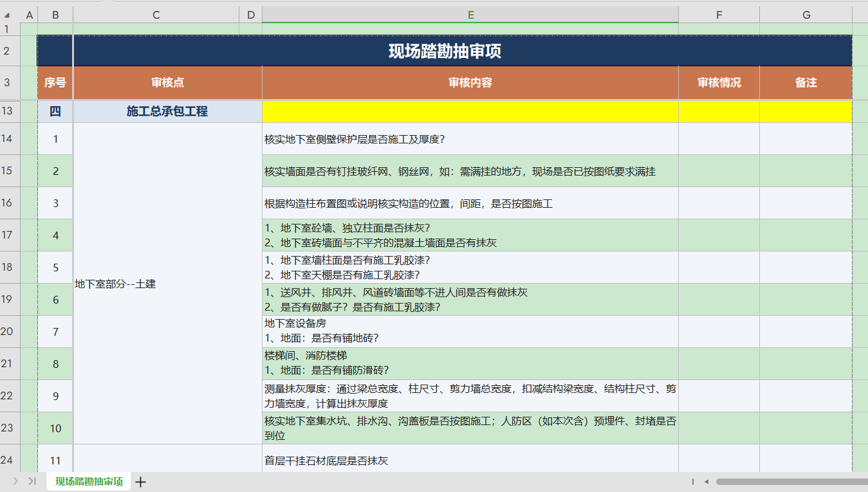The image size is (868, 492).
Task: Select row 1 header
Action: coord(10,29)
